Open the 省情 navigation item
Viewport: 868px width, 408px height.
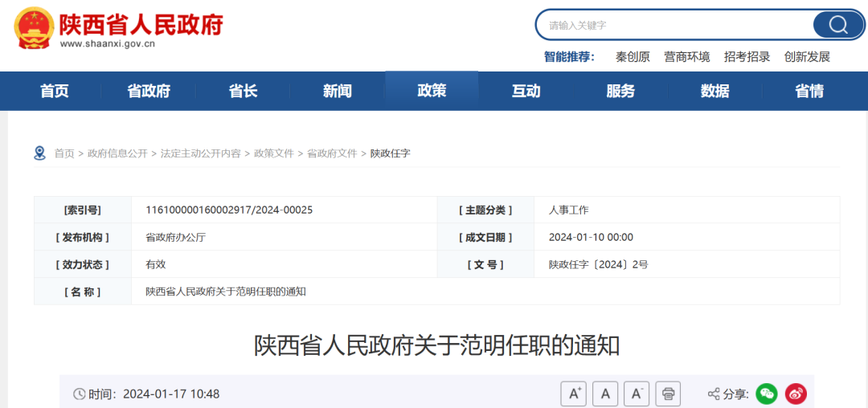click(809, 91)
